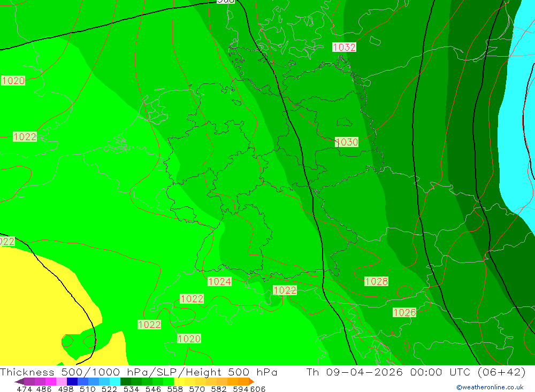Select the 1032 pressure label
Image resolution: width=535 pixels, height=392 pixels.
click(344, 47)
